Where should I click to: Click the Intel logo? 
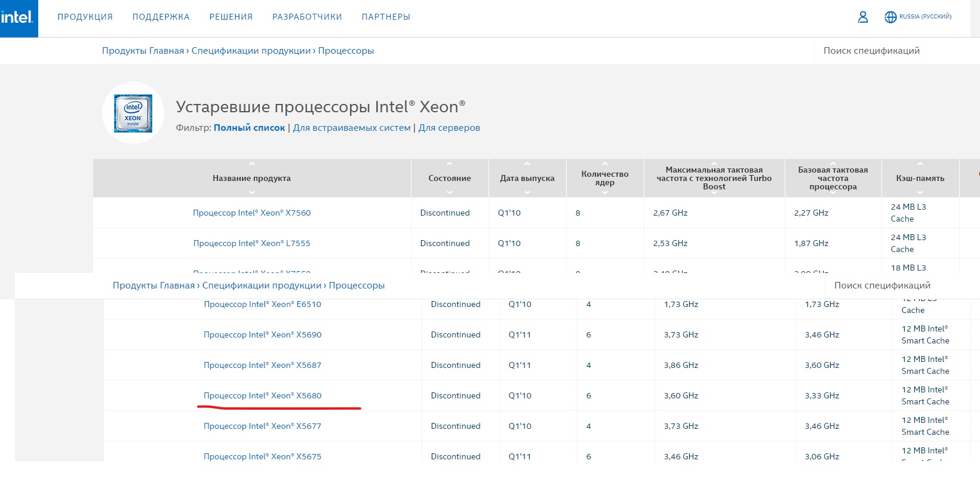[x=18, y=18]
